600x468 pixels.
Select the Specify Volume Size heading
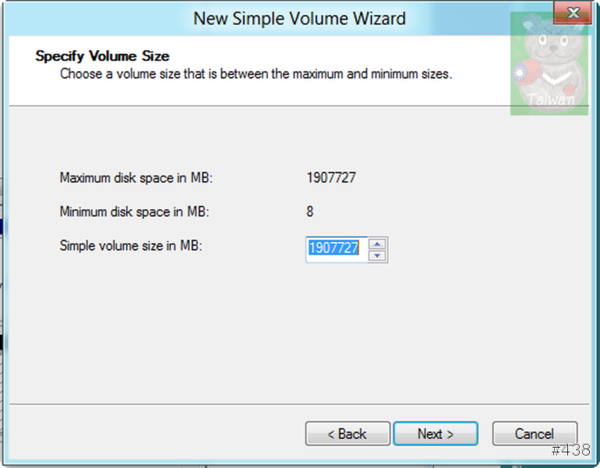click(x=102, y=56)
